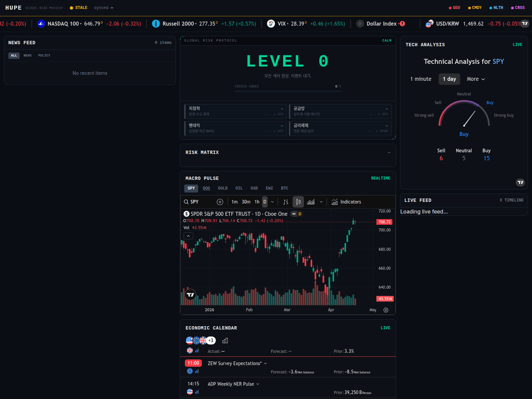Select the 1 minute analysis interval

pyautogui.click(x=421, y=79)
